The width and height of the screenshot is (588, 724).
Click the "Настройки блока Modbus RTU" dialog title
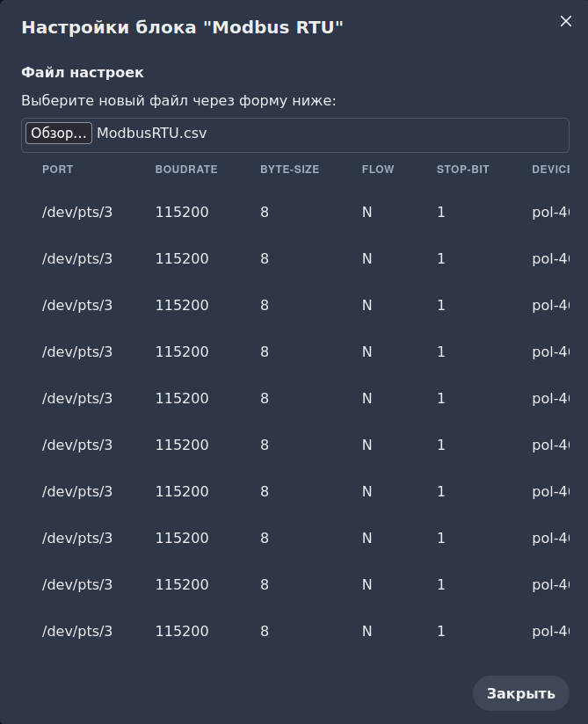pos(182,27)
